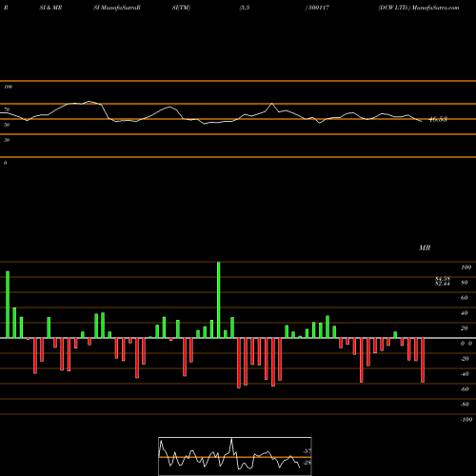This screenshot has width=476, height=476.
Task: Click the '80' label on right MR axis
Action: 465,283
